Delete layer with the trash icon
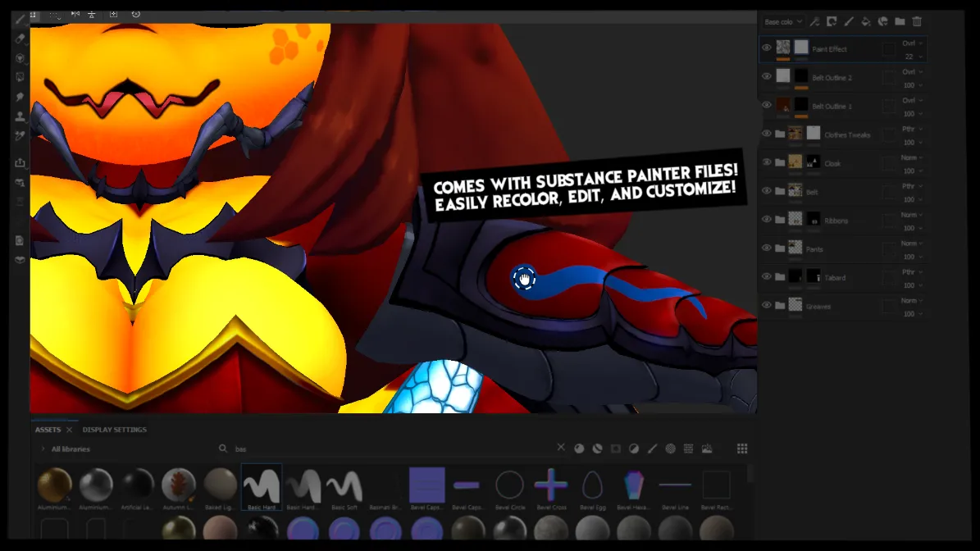980x551 pixels. pyautogui.click(x=917, y=22)
